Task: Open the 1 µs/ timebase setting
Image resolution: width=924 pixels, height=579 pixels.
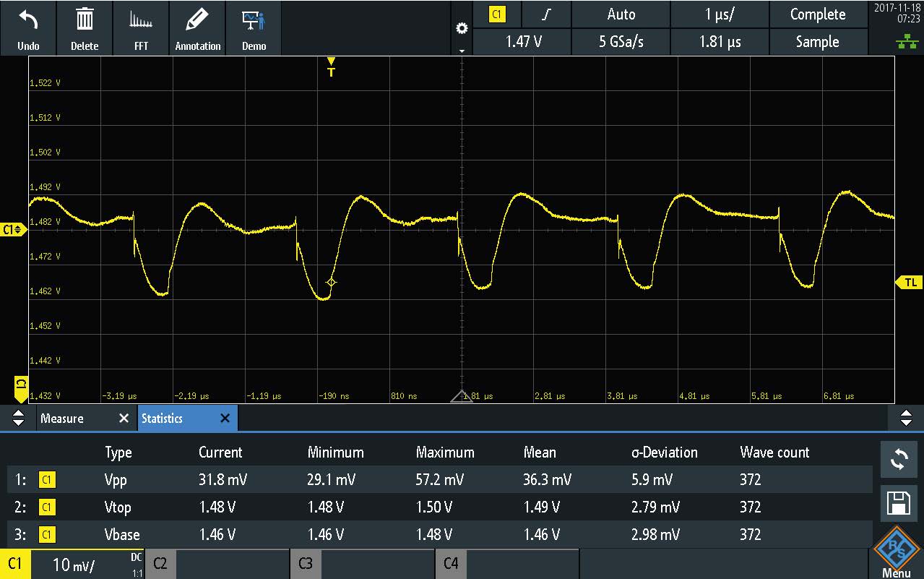Action: coord(720,14)
